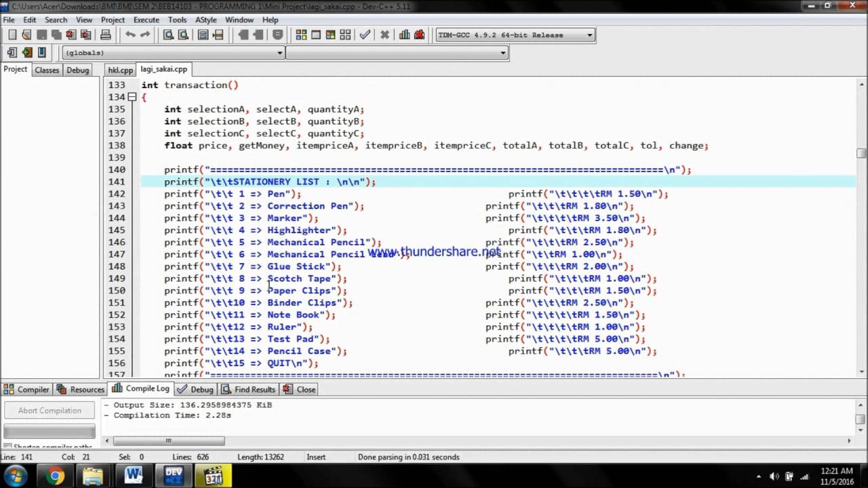The height and width of the screenshot is (488, 868).
Task: Open the Resources bottom tab
Action: [81, 389]
